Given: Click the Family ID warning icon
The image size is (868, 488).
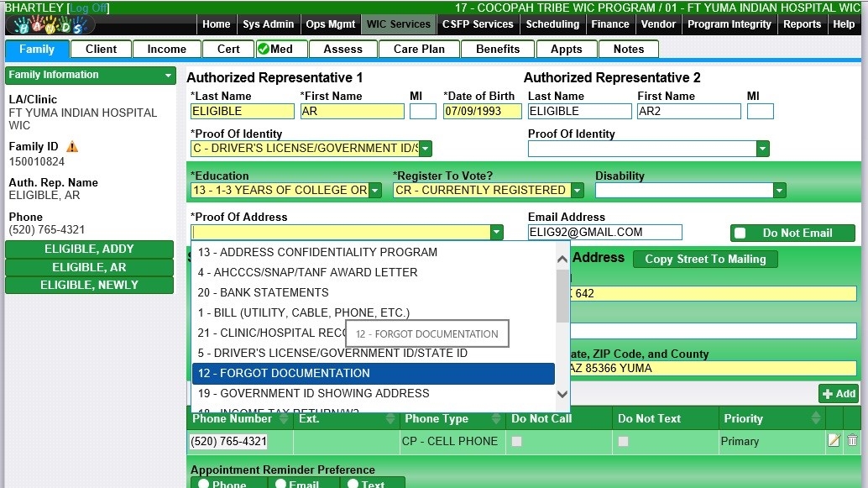Looking at the screenshot, I should 72,147.
